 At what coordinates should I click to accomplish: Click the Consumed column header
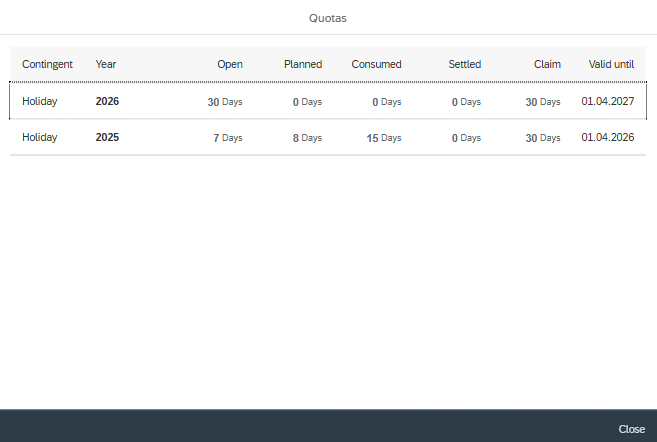pyautogui.click(x=376, y=64)
